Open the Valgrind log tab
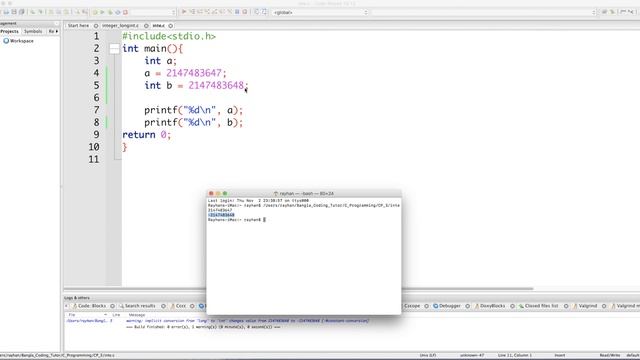This screenshot has width=640, height=360. coord(585,306)
